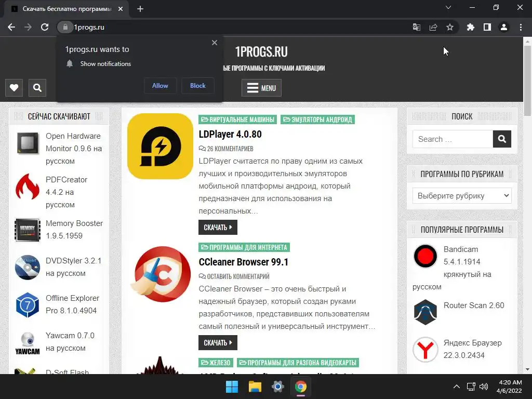Open Yawcam 0.7.0 на русском link
The image size is (532, 399).
(70, 342)
